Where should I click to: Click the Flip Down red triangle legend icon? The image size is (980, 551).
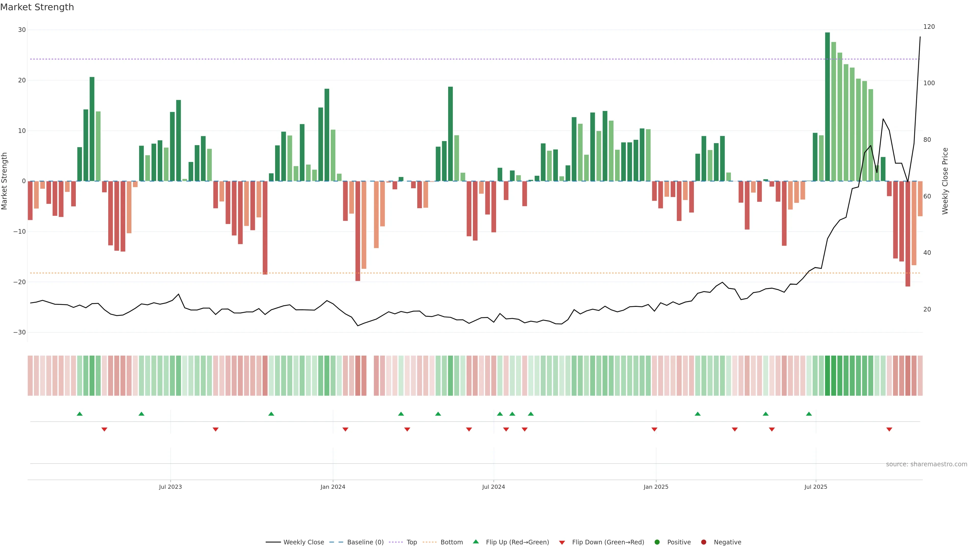click(562, 543)
